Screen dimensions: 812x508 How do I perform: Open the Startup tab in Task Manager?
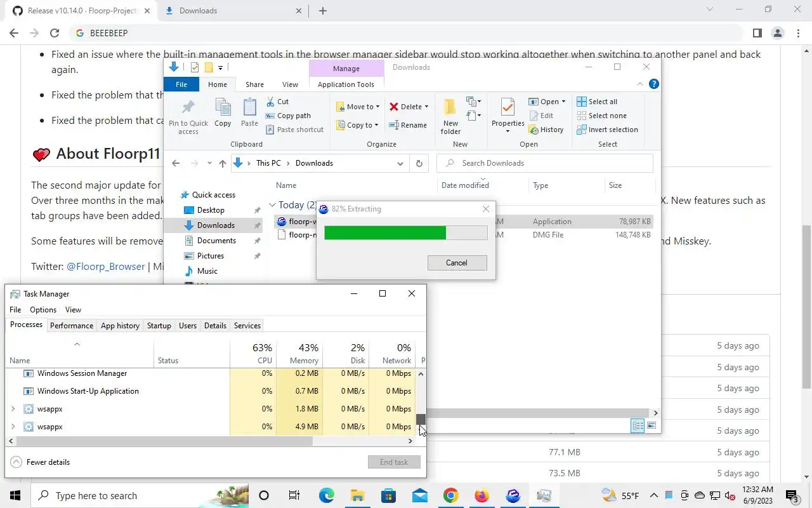click(159, 325)
